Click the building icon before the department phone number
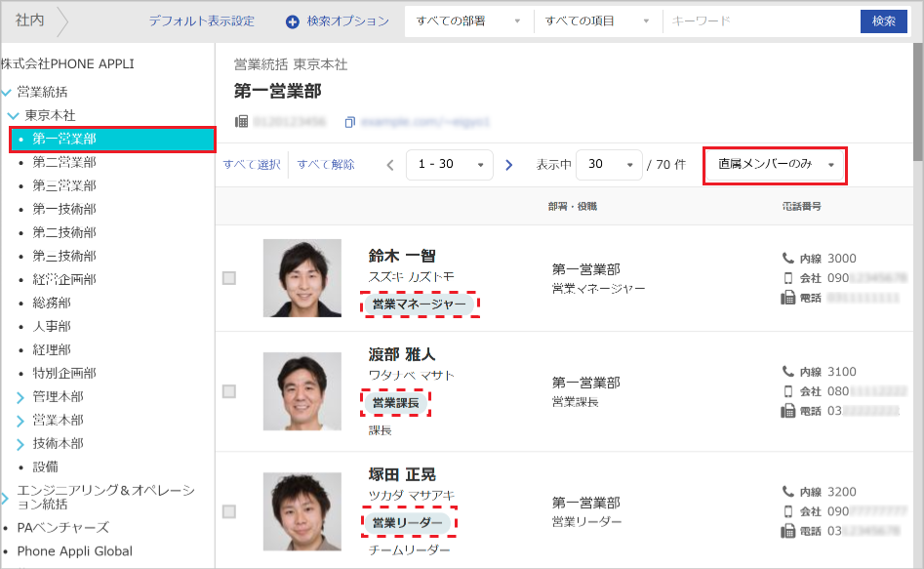This screenshot has height=569, width=924. tap(240, 119)
